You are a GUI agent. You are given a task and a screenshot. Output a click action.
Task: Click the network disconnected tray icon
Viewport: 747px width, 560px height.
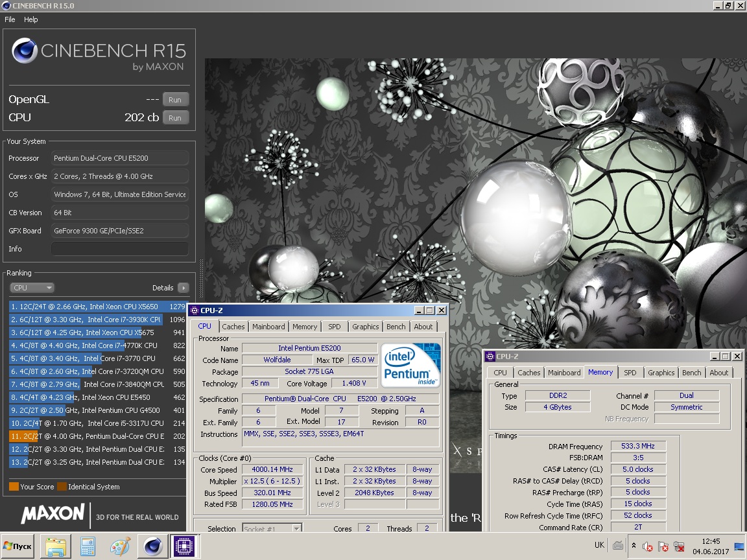coord(680,546)
